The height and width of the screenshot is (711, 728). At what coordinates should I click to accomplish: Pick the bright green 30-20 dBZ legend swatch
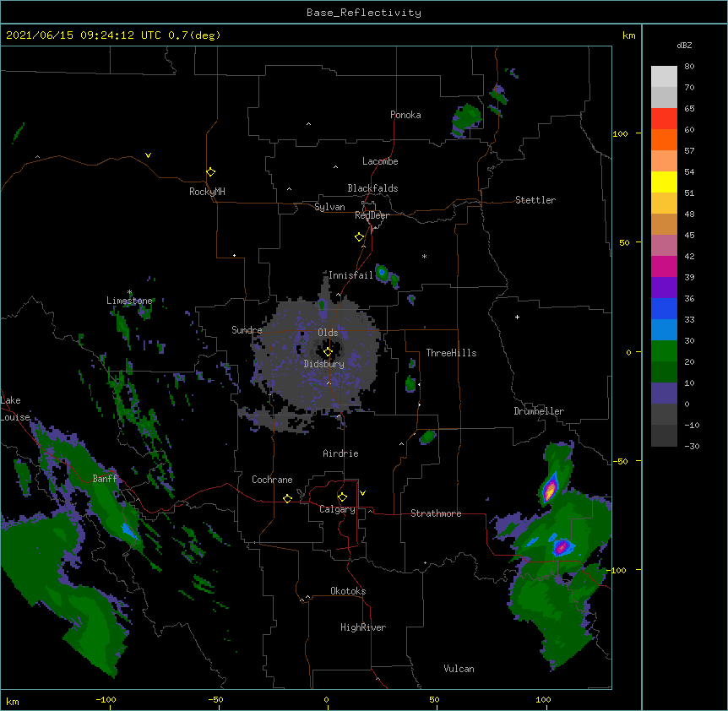pyautogui.click(x=664, y=351)
